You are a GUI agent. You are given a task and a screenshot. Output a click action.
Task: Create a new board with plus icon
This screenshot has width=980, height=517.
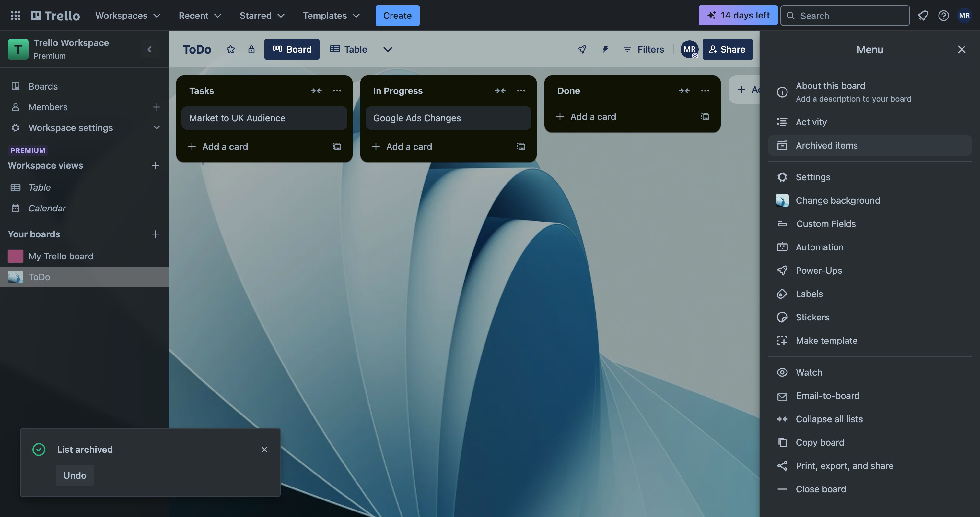(155, 234)
